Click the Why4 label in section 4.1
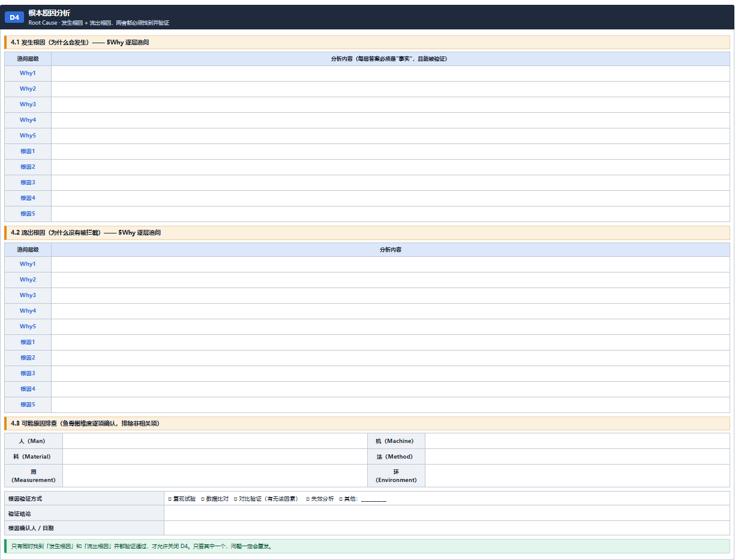 (x=28, y=120)
